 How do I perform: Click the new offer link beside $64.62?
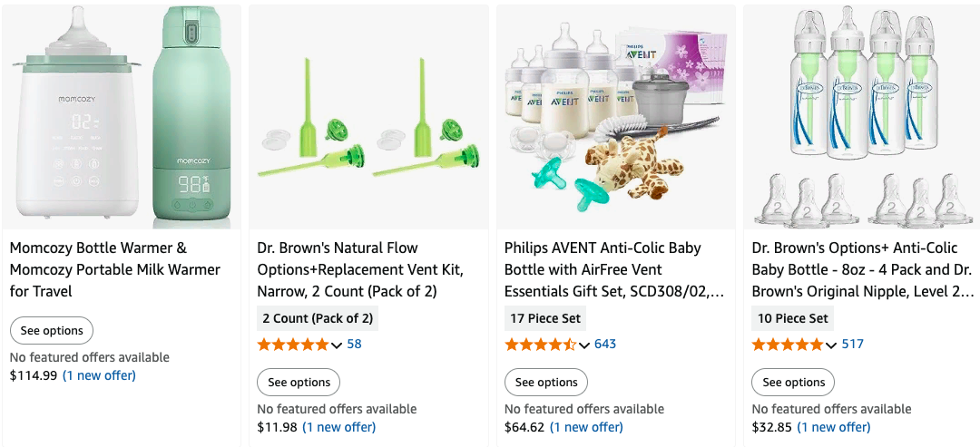pos(586,427)
